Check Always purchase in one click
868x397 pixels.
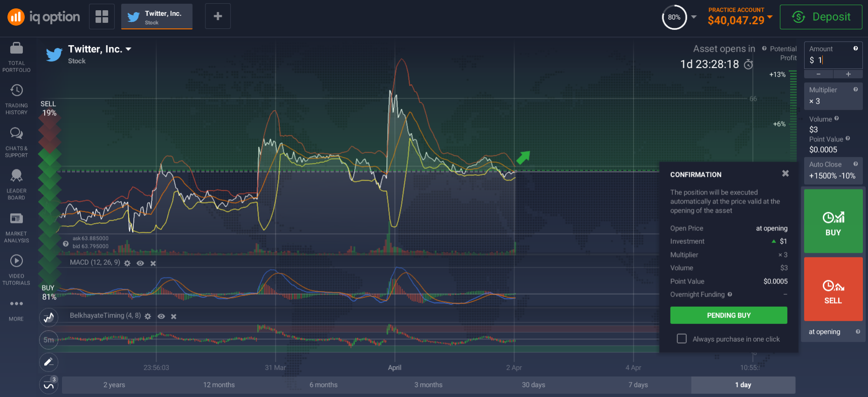click(682, 338)
